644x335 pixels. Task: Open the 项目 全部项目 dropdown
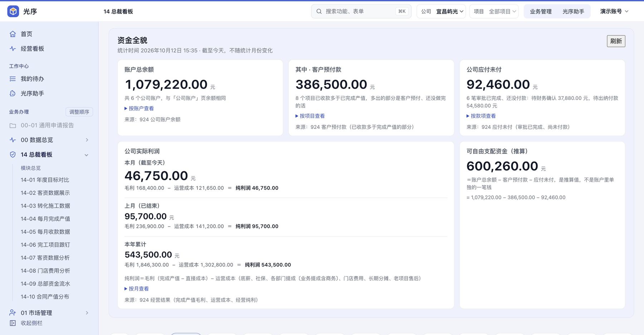[494, 11]
